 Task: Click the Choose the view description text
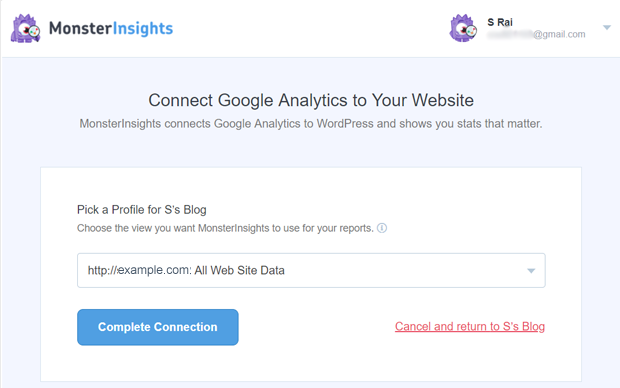click(225, 228)
